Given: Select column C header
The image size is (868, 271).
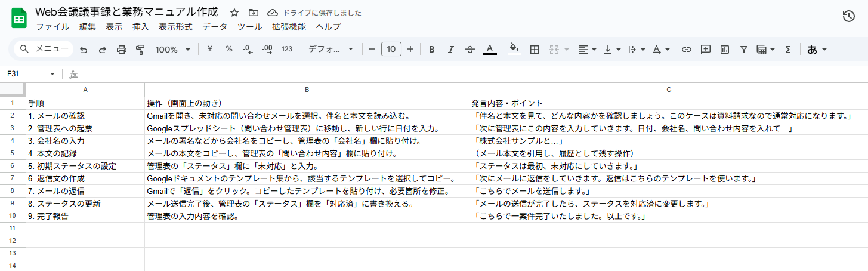Looking at the screenshot, I should coord(669,90).
